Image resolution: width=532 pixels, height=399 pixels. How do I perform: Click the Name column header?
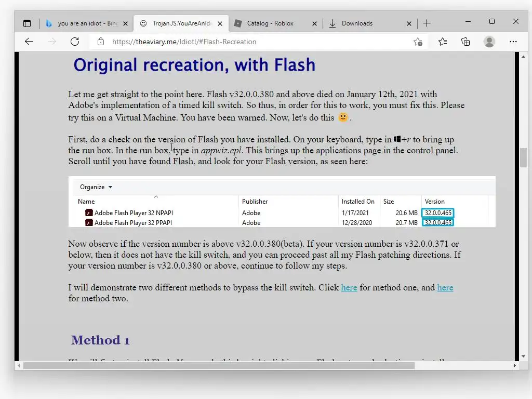86,202
